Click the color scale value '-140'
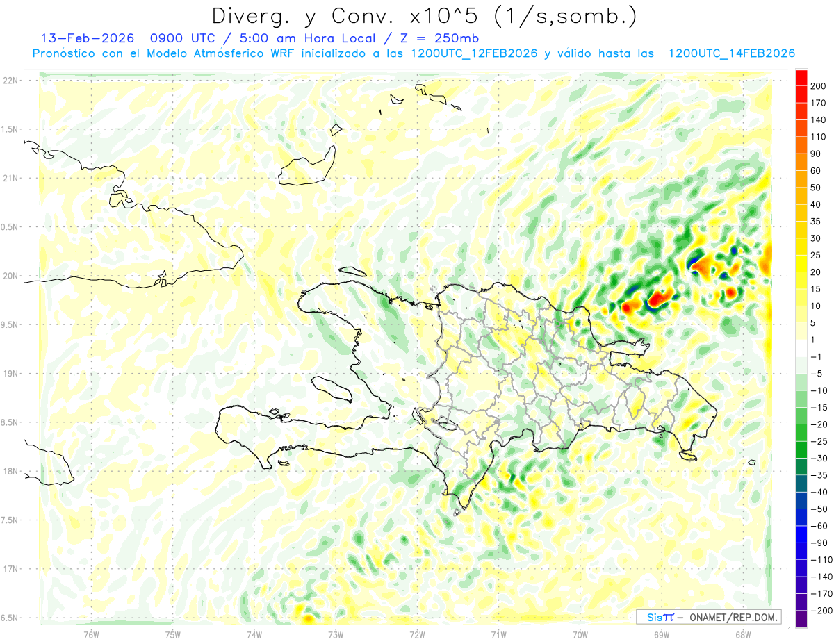 pos(823,577)
